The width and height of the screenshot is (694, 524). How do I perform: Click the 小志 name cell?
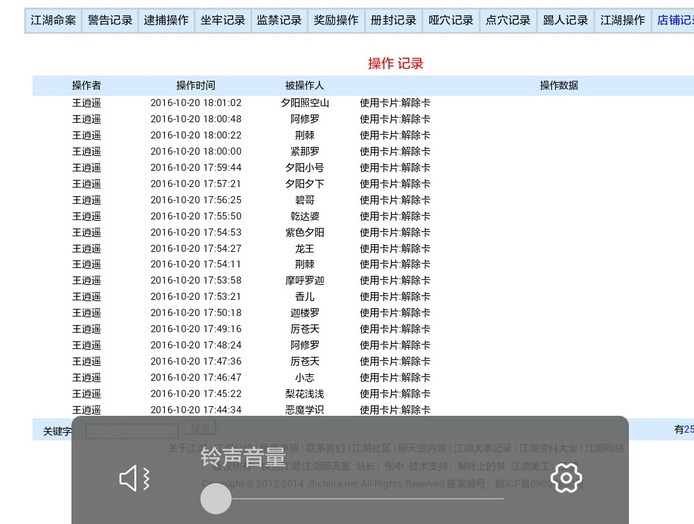(305, 378)
